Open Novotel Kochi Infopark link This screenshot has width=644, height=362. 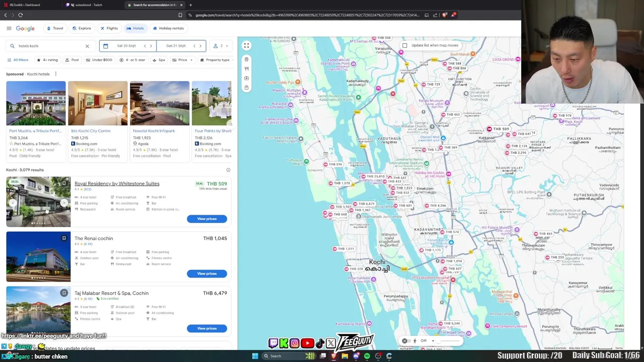coord(154,131)
